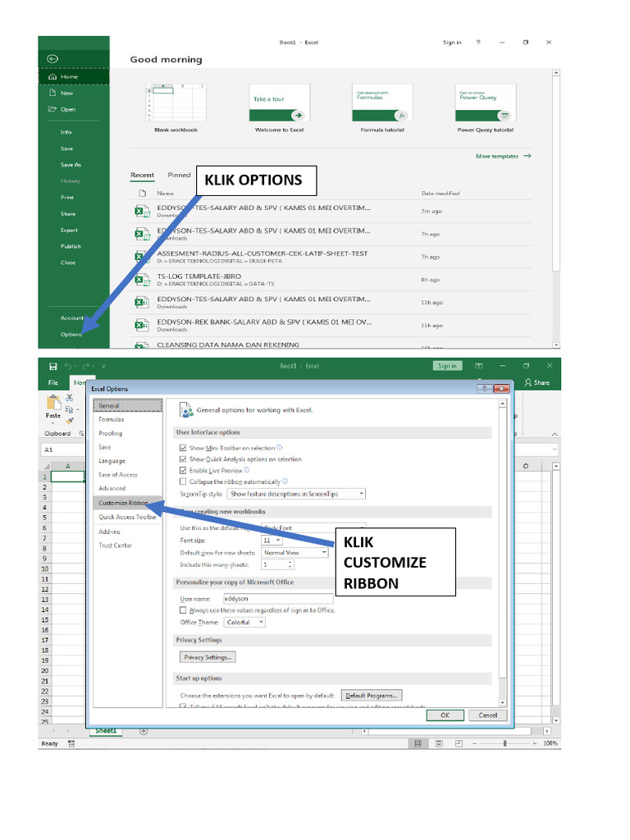Click the Paste clipboard icon
Image resolution: width=630 pixels, height=840 pixels.
click(53, 402)
